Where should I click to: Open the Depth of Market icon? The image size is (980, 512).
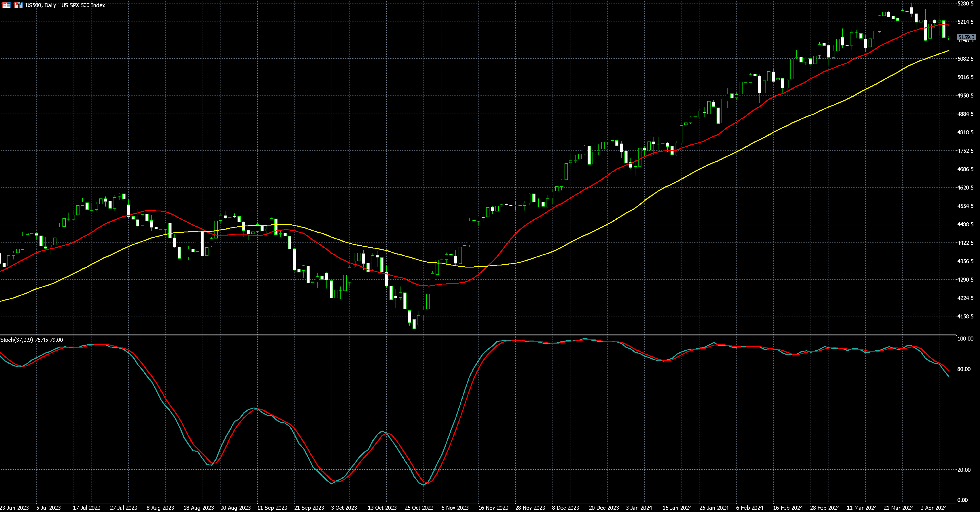coord(6,5)
